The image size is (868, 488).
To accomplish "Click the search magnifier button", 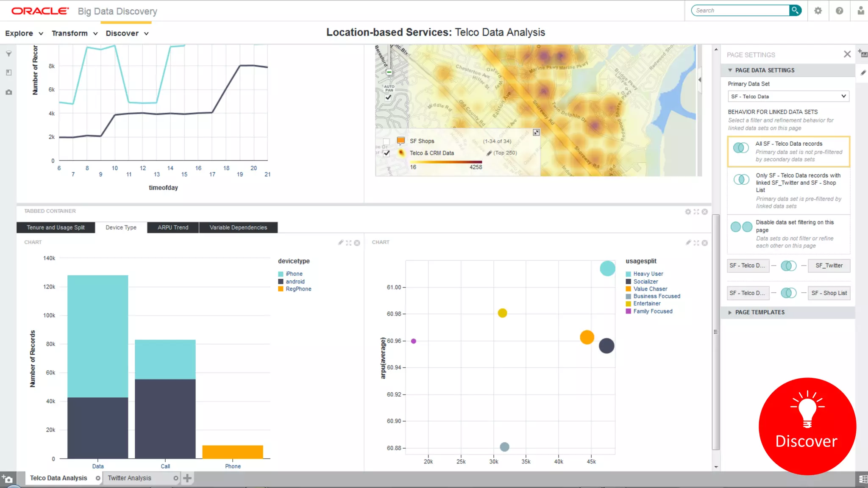I will 795,10.
